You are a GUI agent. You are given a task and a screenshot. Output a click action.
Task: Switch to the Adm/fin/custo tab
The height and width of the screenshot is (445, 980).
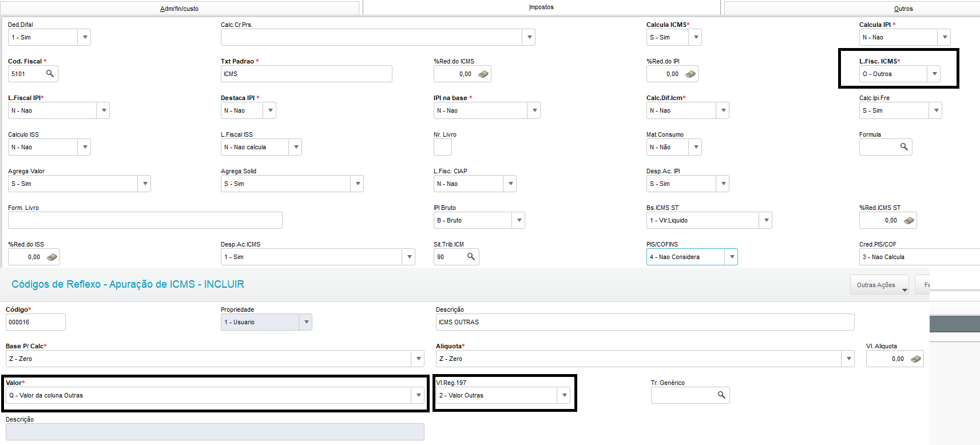click(180, 9)
